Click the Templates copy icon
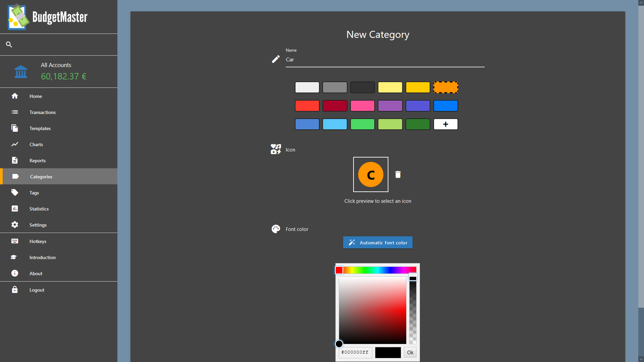Screen dimensions: 644x362 click(x=15, y=128)
